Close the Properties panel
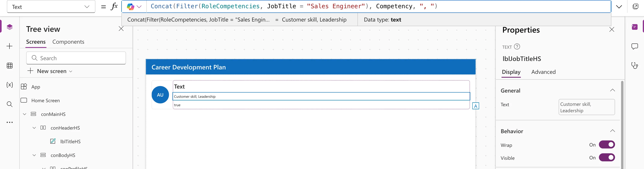644x169 pixels. [612, 30]
